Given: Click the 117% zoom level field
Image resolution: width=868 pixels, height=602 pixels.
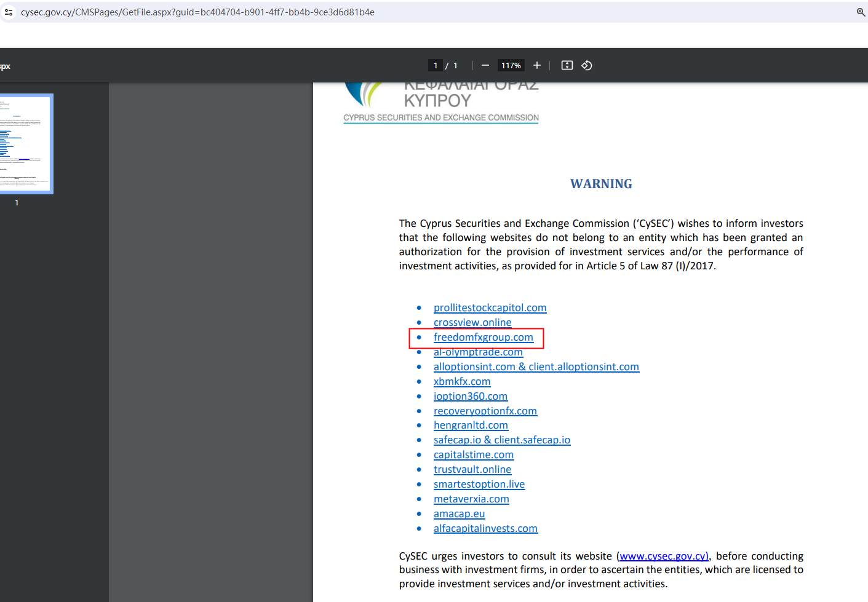Looking at the screenshot, I should tap(511, 65).
